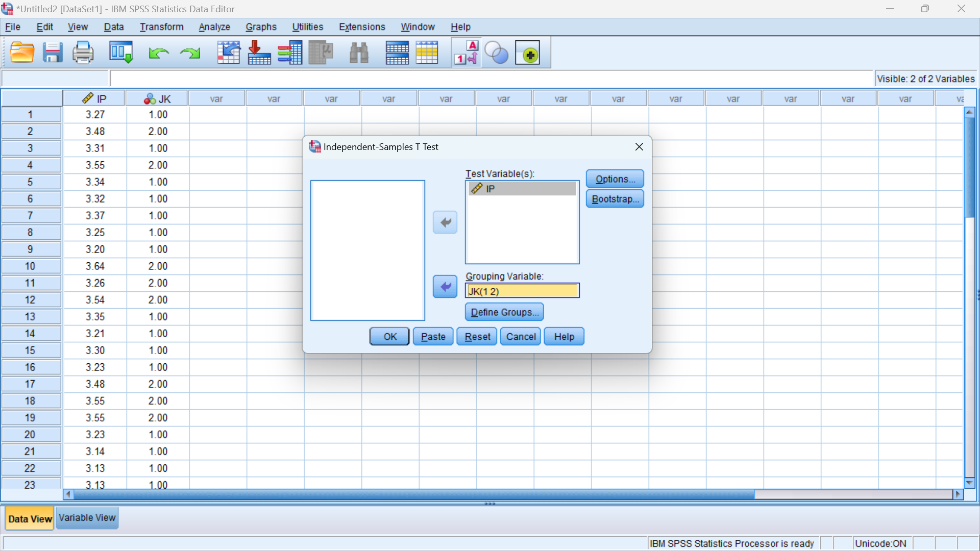Viewport: 980px width, 551px height.
Task: Click the vertical scrollbar thumb
Action: 970,167
